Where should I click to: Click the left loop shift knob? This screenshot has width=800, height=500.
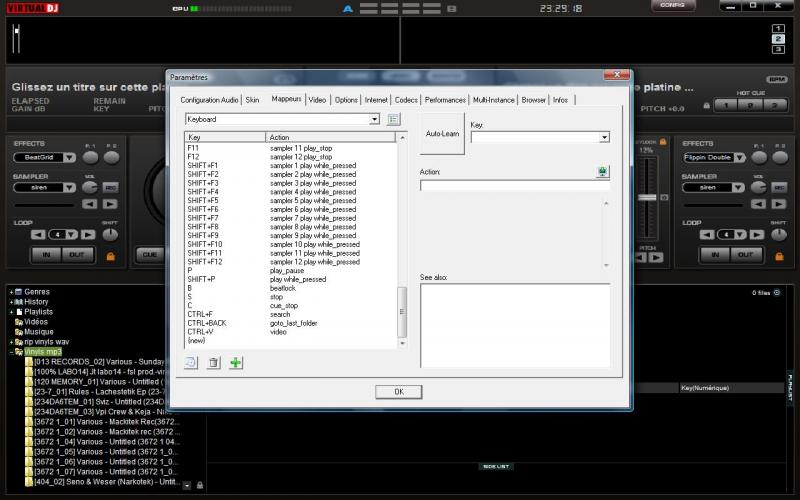pos(110,235)
